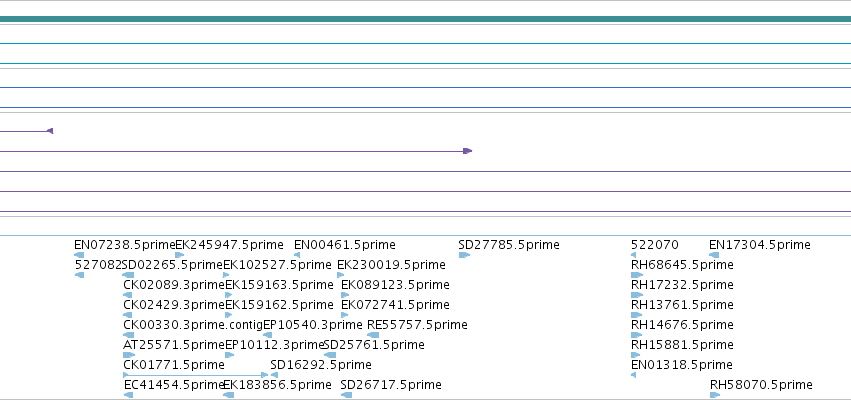Select the RH14676.5prime label

[682, 325]
